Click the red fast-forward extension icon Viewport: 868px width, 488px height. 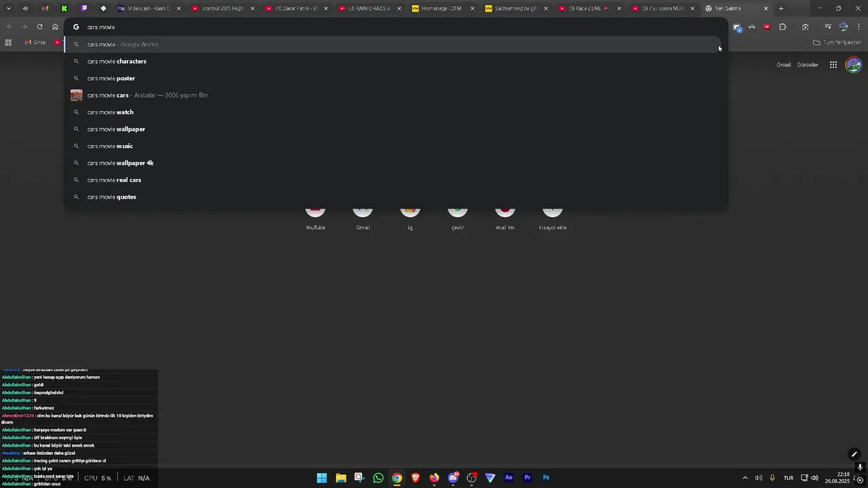[x=767, y=27]
